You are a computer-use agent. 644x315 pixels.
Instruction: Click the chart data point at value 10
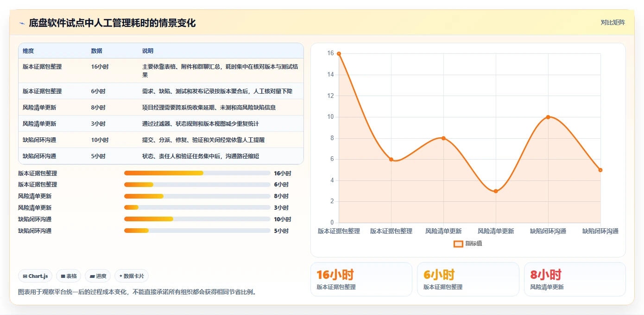click(548, 117)
